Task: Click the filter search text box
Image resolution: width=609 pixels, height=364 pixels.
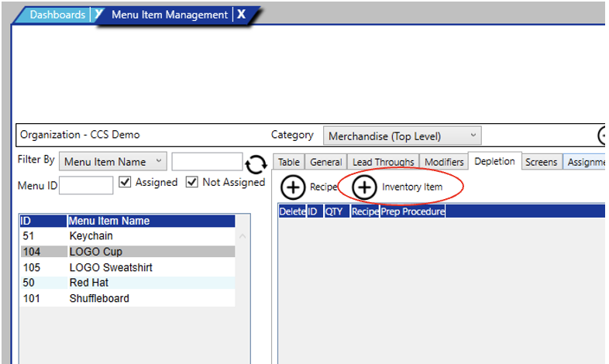Action: 206,161
